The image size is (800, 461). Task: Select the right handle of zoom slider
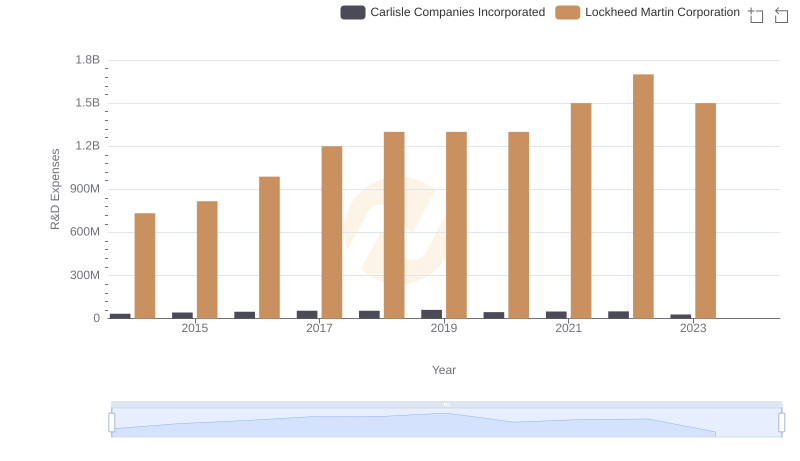coord(781,422)
